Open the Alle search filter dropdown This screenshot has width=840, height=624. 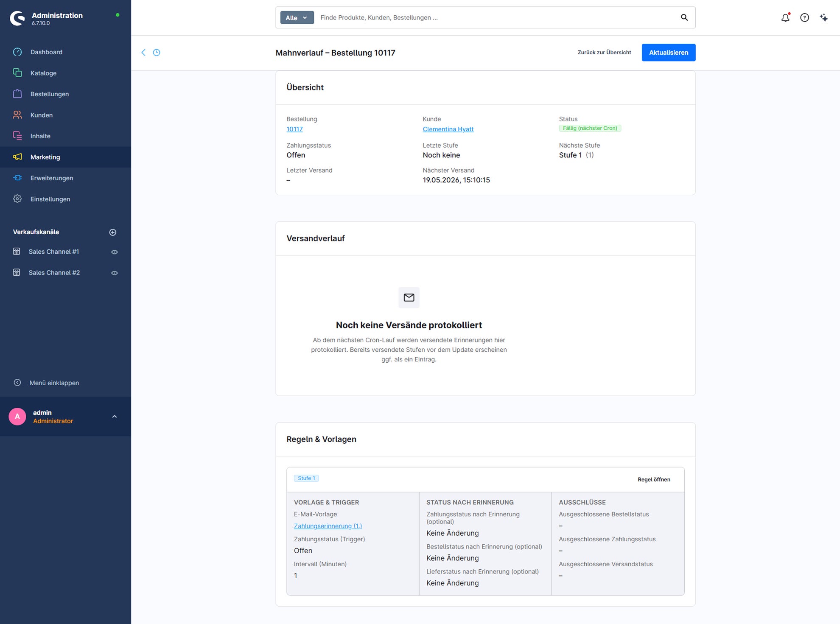297,17
